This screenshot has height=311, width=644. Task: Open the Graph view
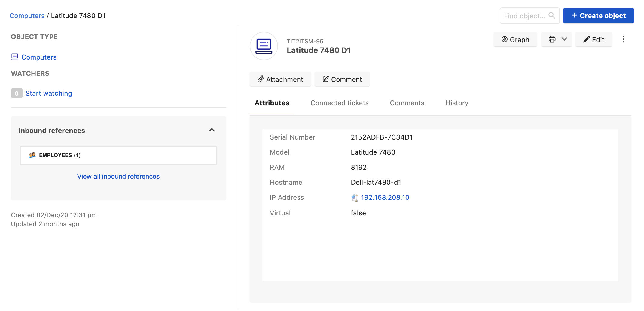pos(515,39)
